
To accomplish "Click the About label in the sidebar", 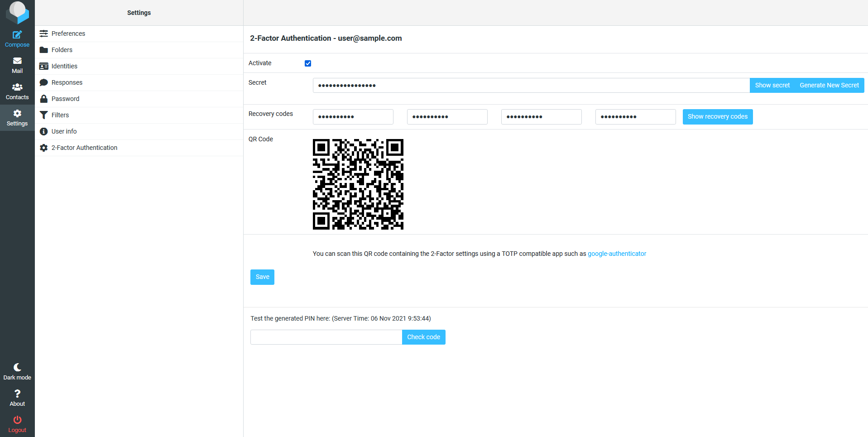I will point(17,404).
